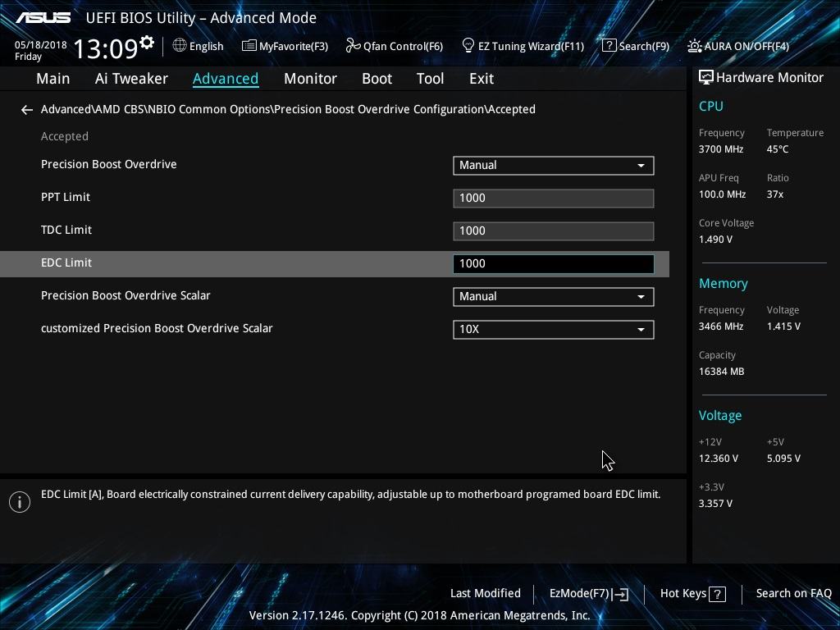
Task: Click the ASUS logo
Action: 43,18
